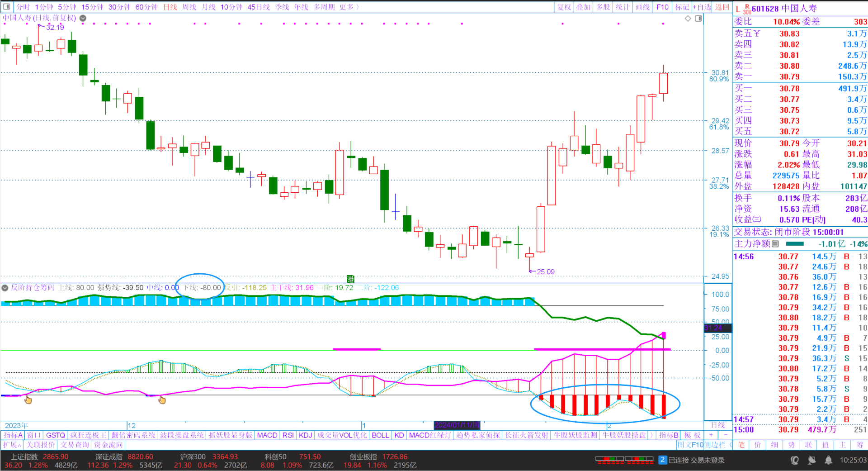
Task: Select the 5分钟 period
Action: point(67,7)
